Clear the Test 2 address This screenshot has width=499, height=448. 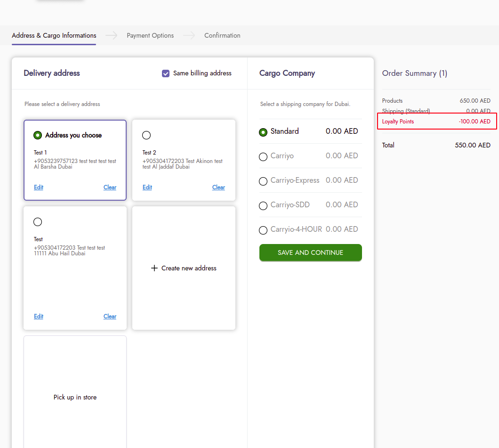coord(218,187)
